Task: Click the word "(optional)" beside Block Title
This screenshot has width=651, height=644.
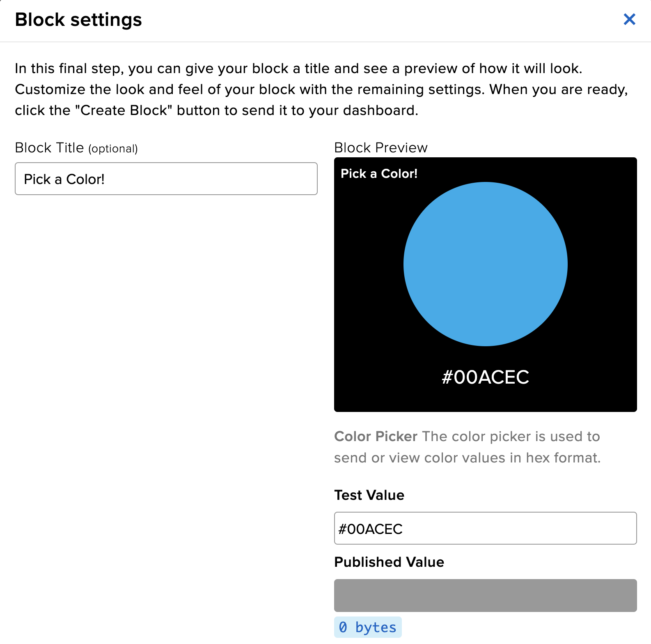Action: tap(113, 149)
